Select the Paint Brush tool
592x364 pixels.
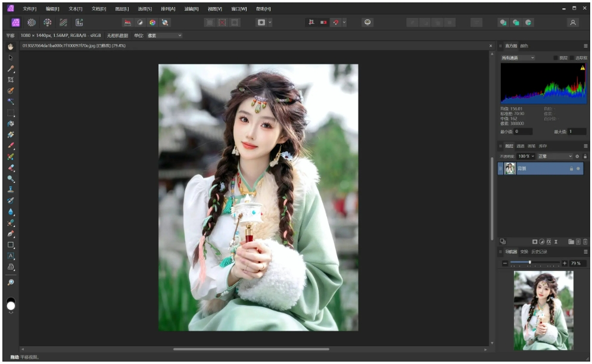point(11,145)
